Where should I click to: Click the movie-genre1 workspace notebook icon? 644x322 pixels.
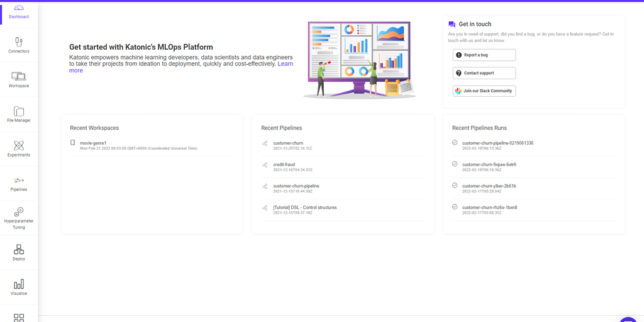[x=73, y=143]
